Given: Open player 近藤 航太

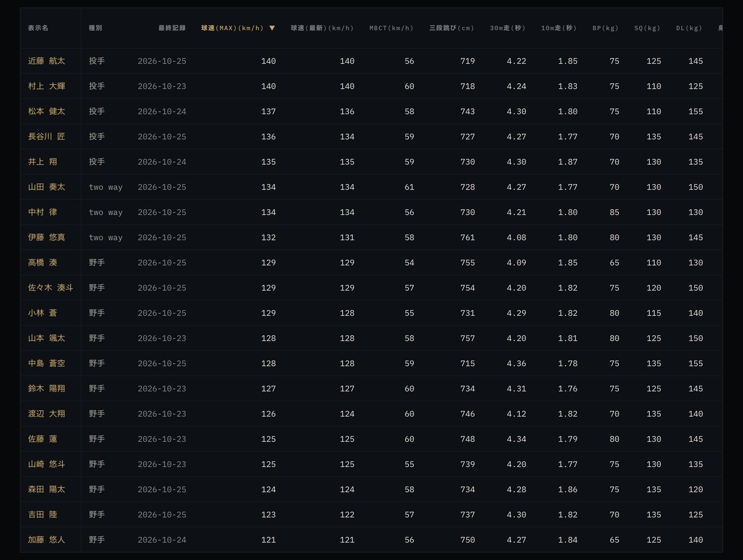Looking at the screenshot, I should (47, 61).
